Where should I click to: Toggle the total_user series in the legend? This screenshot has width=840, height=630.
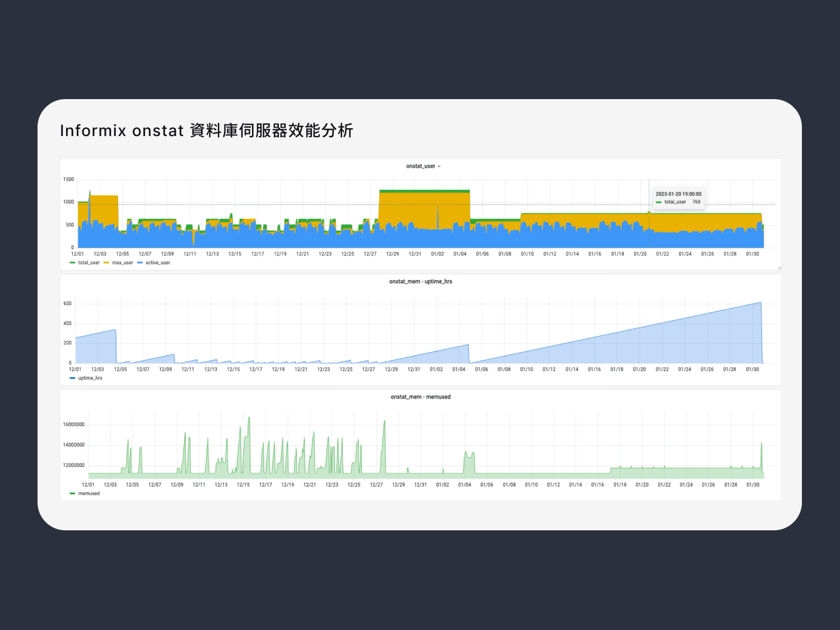[88, 263]
